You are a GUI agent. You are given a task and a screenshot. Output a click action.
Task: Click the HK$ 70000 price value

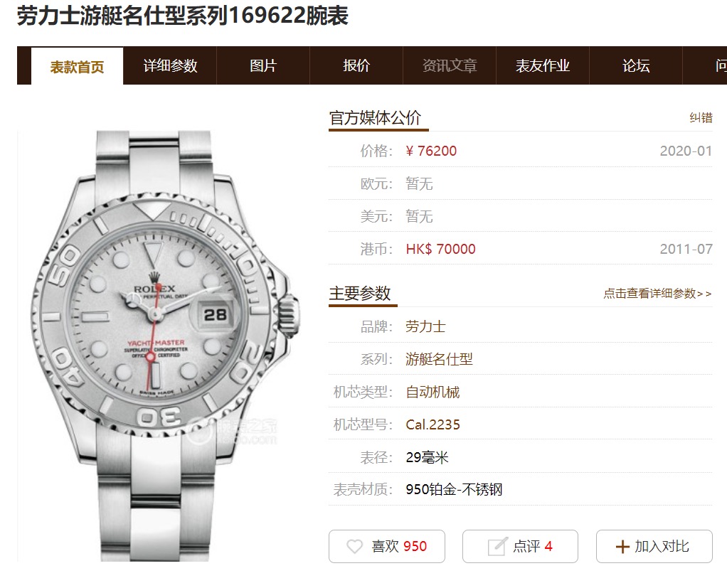(440, 249)
